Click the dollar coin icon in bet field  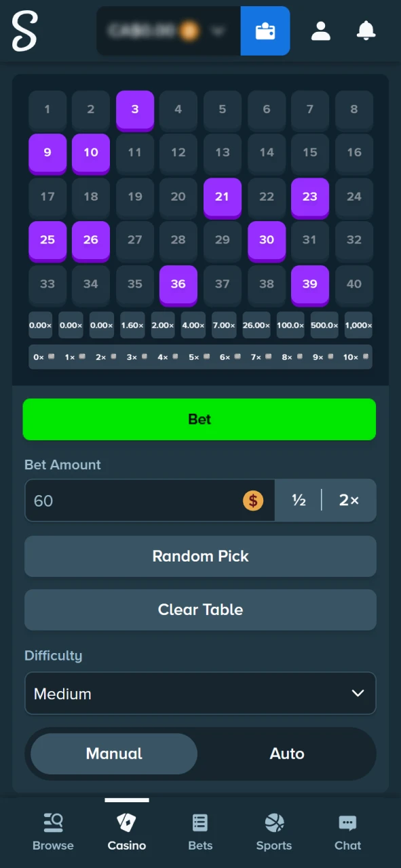253,500
